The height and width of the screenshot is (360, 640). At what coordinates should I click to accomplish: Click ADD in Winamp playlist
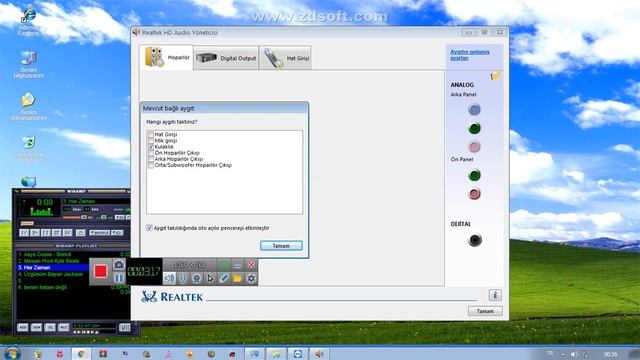click(x=23, y=327)
